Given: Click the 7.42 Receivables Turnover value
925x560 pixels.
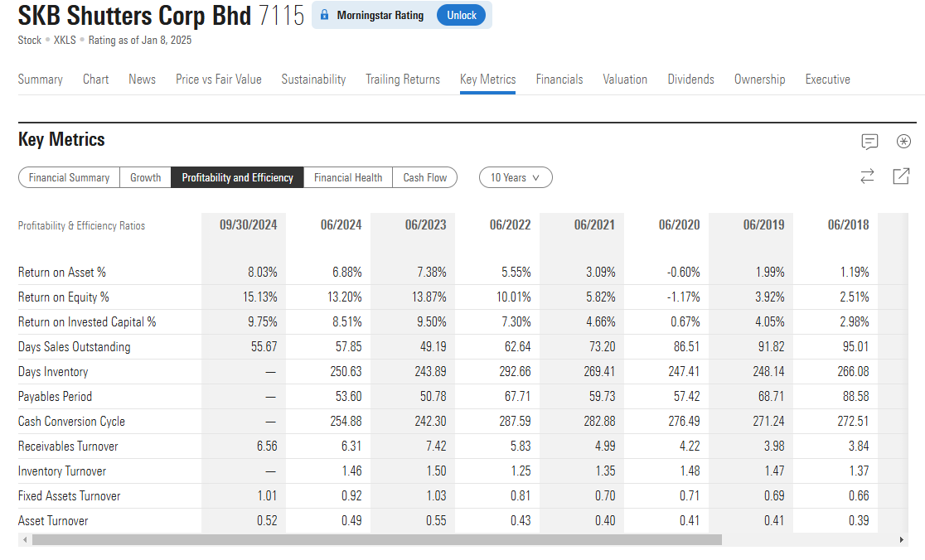Looking at the screenshot, I should pyautogui.click(x=437, y=447).
